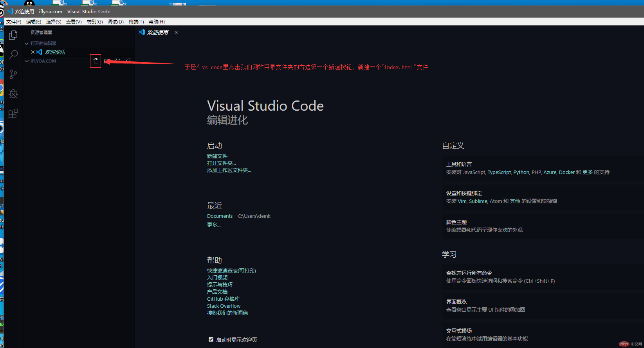Open the 颜色主题 customization item

(543, 226)
